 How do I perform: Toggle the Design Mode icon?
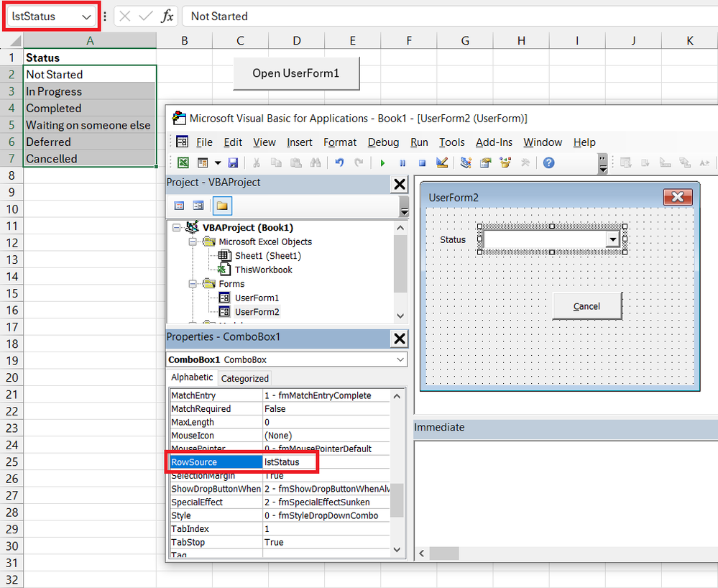click(442, 162)
